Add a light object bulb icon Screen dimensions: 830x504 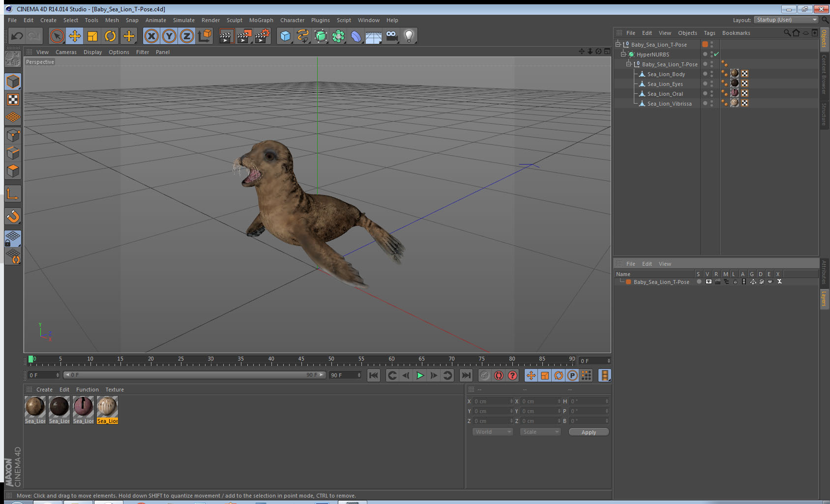coord(409,36)
